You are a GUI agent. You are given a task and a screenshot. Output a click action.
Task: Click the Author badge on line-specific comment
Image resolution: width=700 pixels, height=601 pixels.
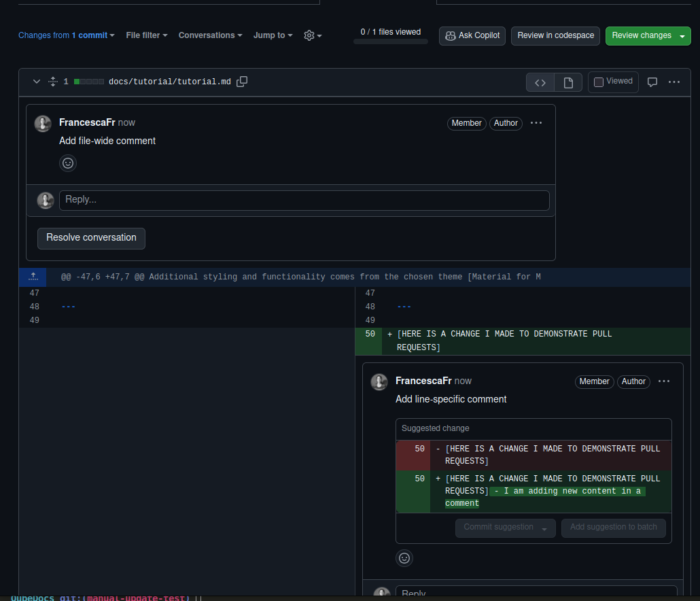[633, 382]
